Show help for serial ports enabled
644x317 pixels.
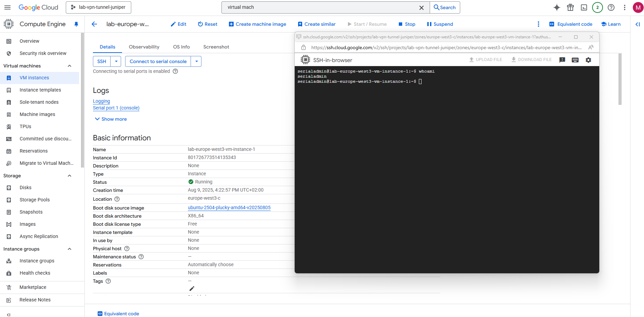(175, 71)
